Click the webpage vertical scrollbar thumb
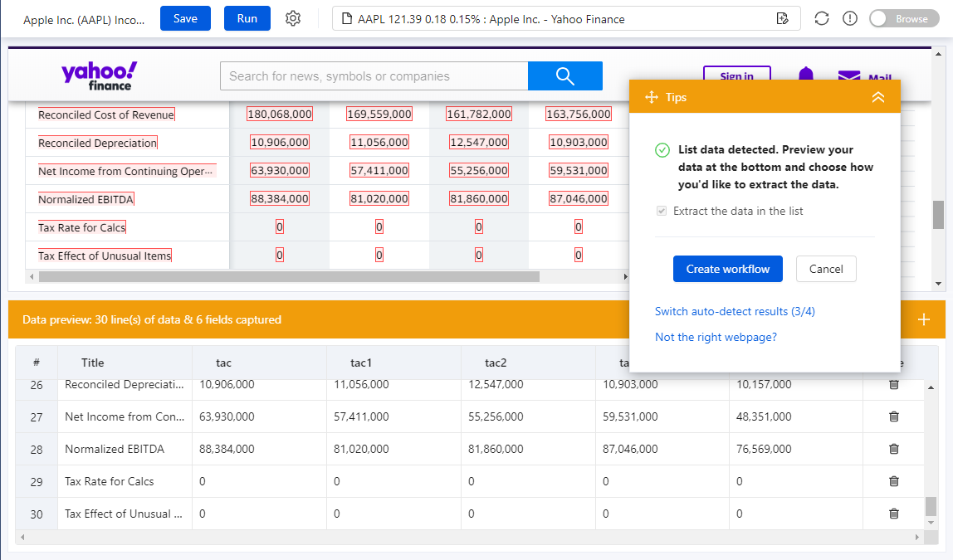The image size is (953, 560). 938,214
